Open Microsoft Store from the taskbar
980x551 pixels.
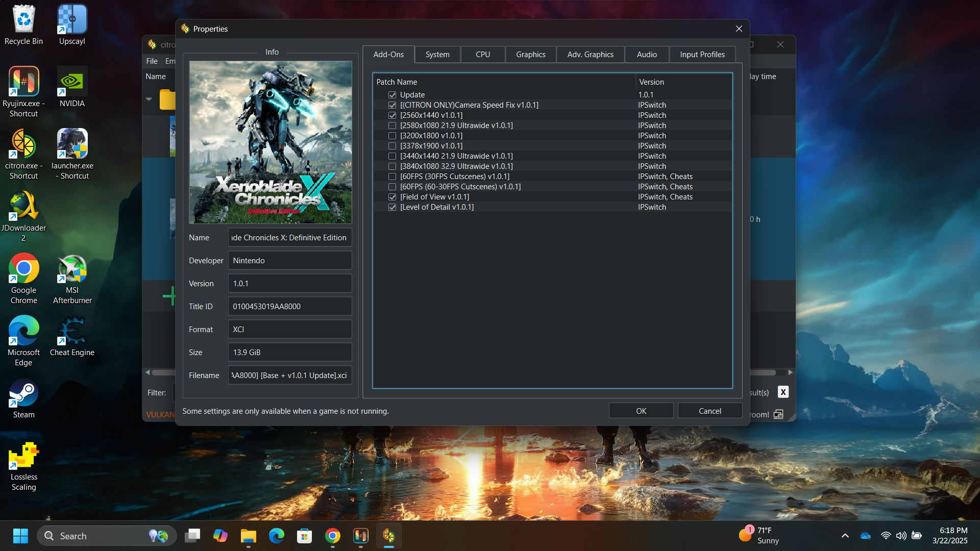click(x=305, y=536)
